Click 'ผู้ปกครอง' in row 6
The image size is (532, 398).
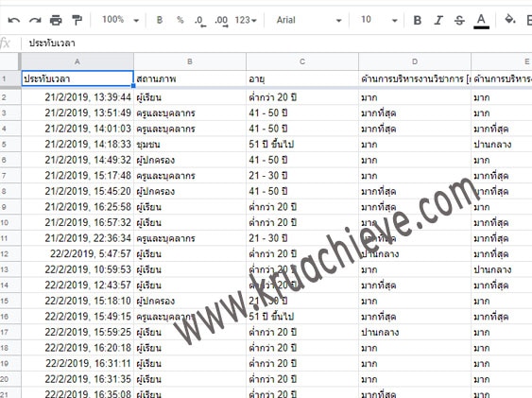[x=190, y=160]
